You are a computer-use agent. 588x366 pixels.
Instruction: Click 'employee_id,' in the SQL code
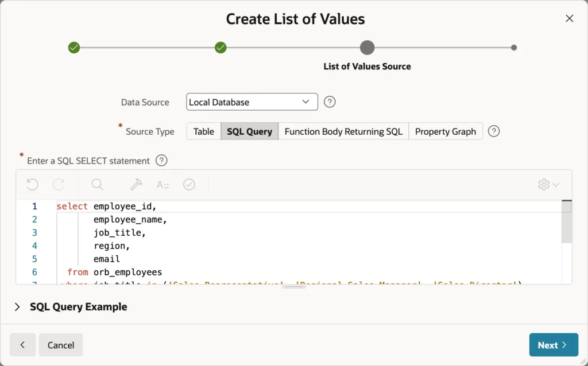(x=125, y=207)
